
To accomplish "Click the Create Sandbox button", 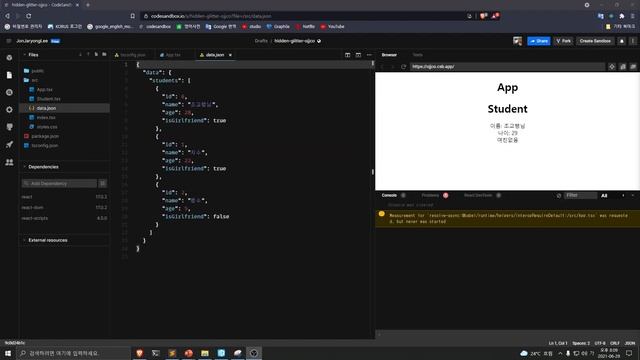I will click(595, 41).
